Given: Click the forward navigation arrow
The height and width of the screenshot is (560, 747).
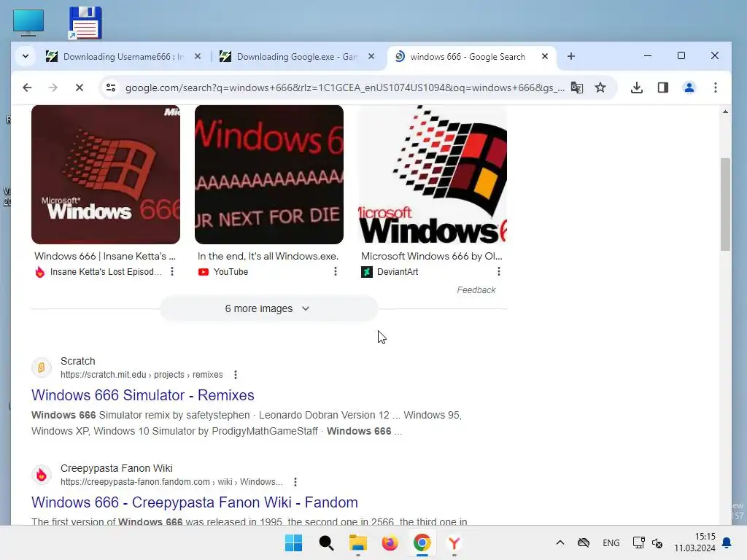Looking at the screenshot, I should (53, 87).
